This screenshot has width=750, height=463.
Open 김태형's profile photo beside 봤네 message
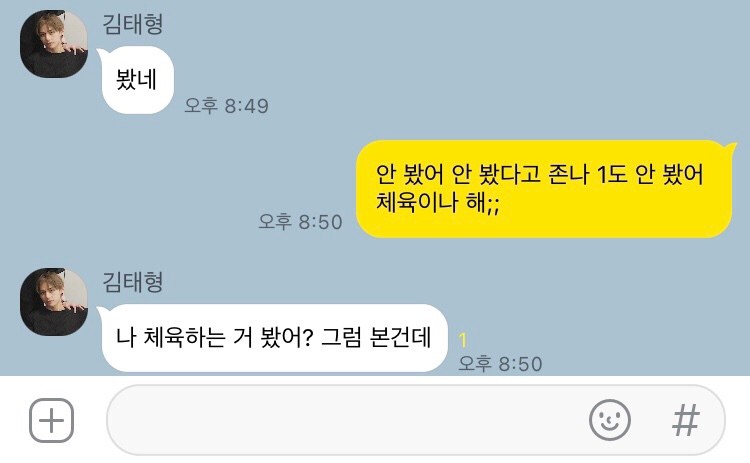pyautogui.click(x=54, y=44)
